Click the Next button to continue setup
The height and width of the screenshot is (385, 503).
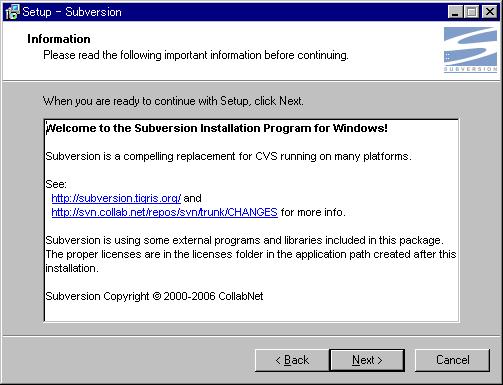(x=367, y=360)
